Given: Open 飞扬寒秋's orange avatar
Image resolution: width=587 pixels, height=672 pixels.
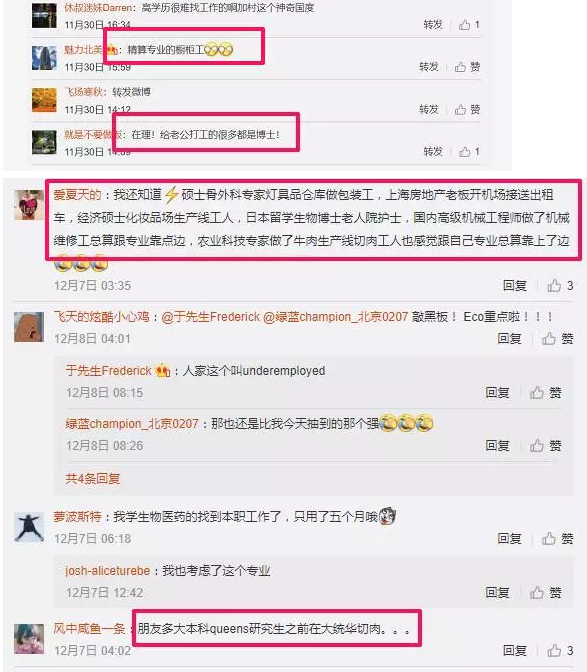Looking at the screenshot, I should [44, 100].
